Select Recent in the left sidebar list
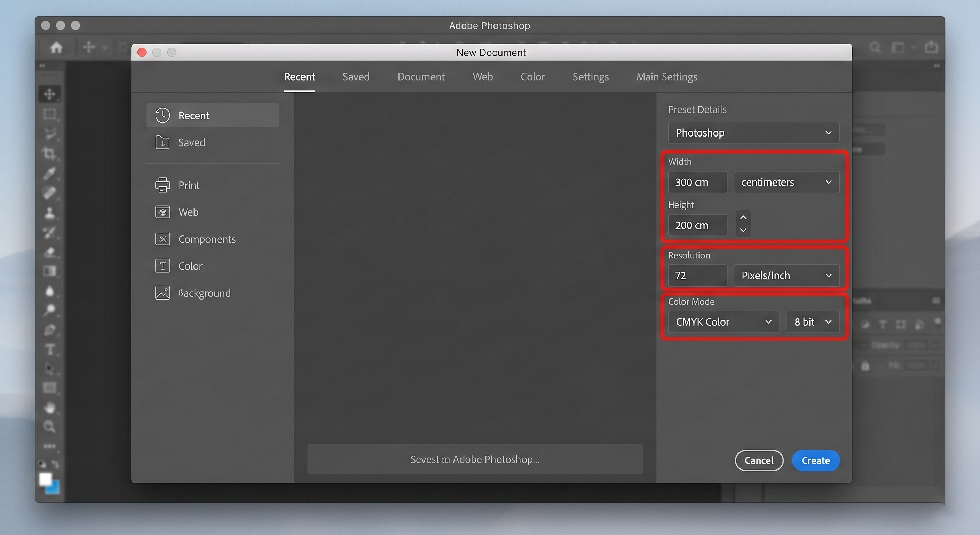 click(213, 115)
